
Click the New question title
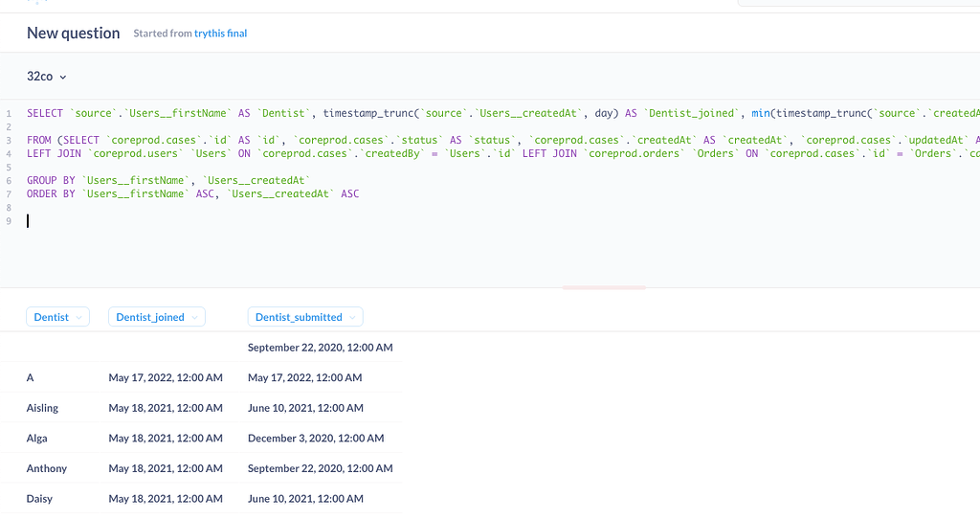[73, 34]
